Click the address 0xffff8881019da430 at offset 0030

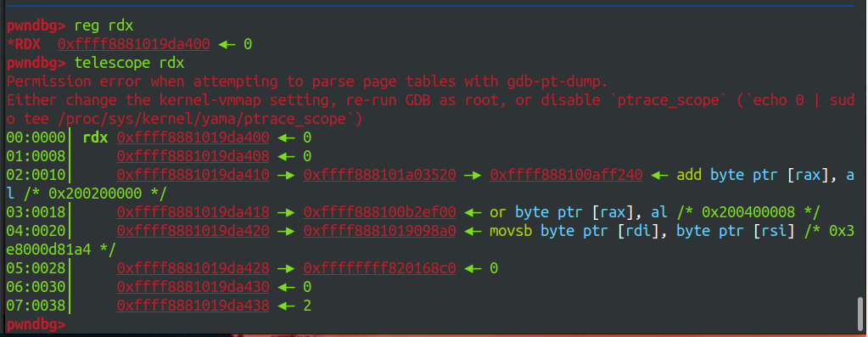193,287
